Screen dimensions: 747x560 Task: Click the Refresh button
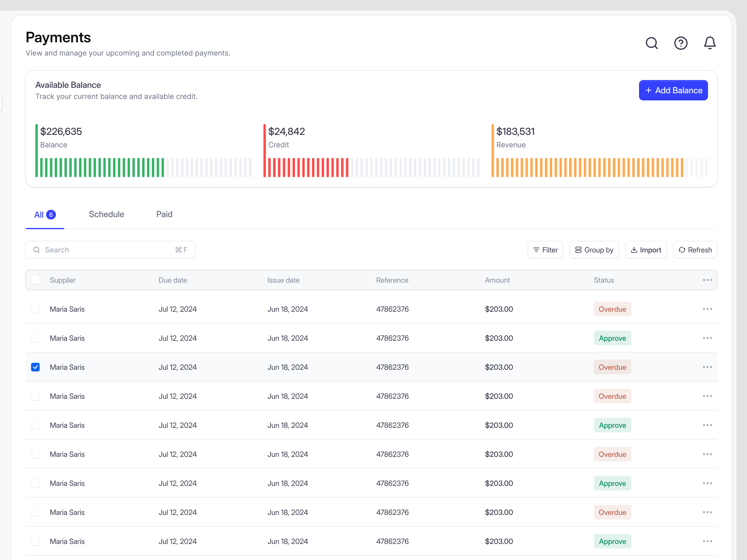(695, 250)
